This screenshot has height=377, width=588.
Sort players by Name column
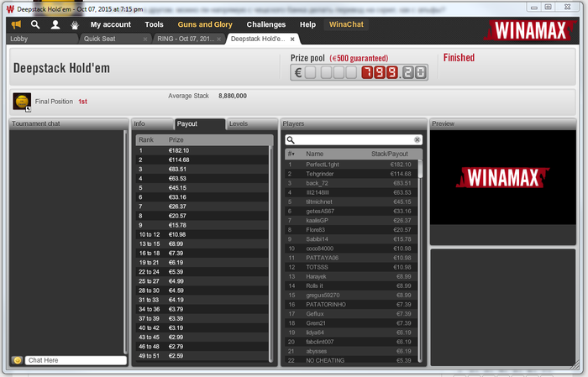[314, 154]
